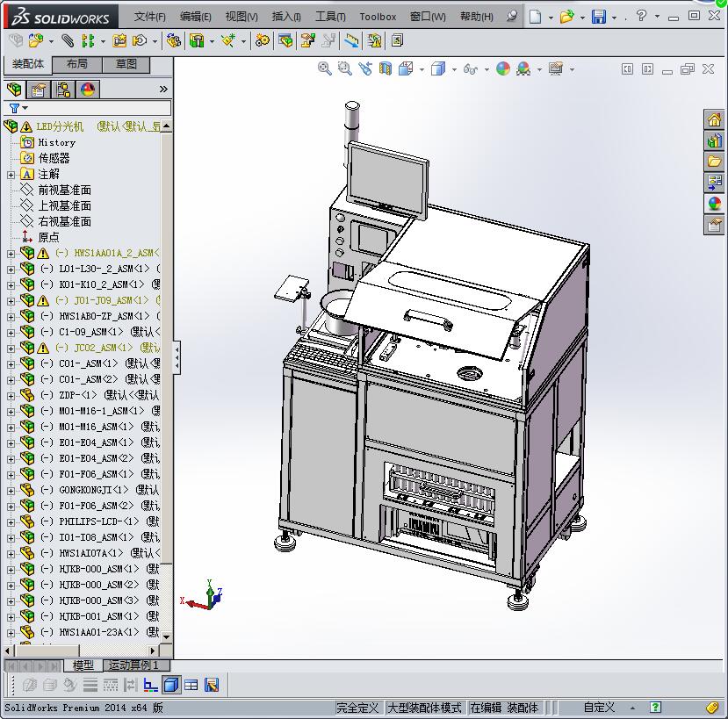
Task: Click the XYZ orientation triad
Action: pos(203,595)
